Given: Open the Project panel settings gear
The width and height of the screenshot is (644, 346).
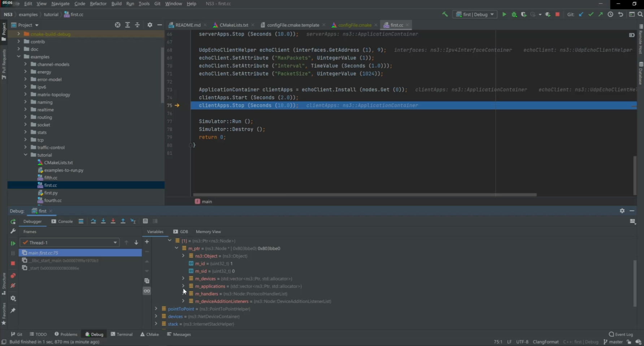Looking at the screenshot, I should 150,25.
